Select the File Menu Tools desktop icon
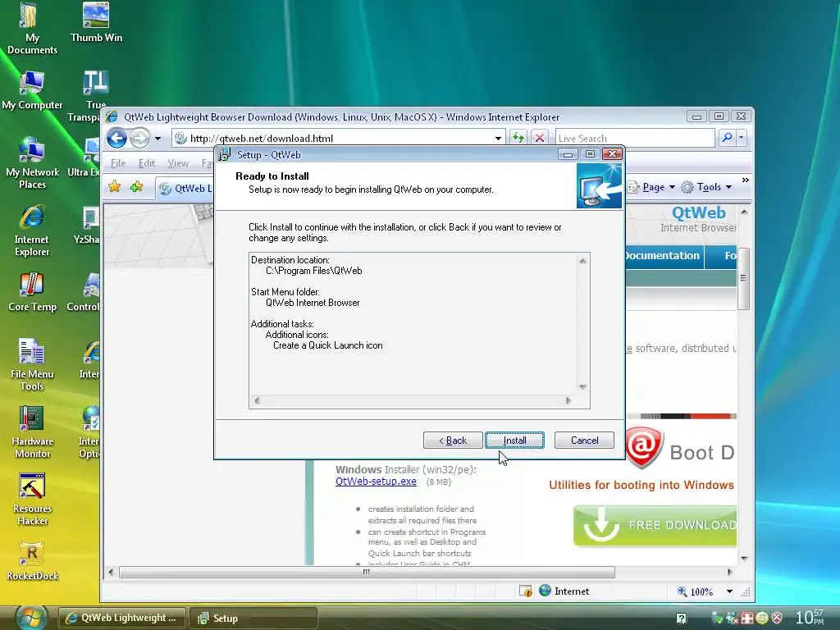 click(x=32, y=365)
